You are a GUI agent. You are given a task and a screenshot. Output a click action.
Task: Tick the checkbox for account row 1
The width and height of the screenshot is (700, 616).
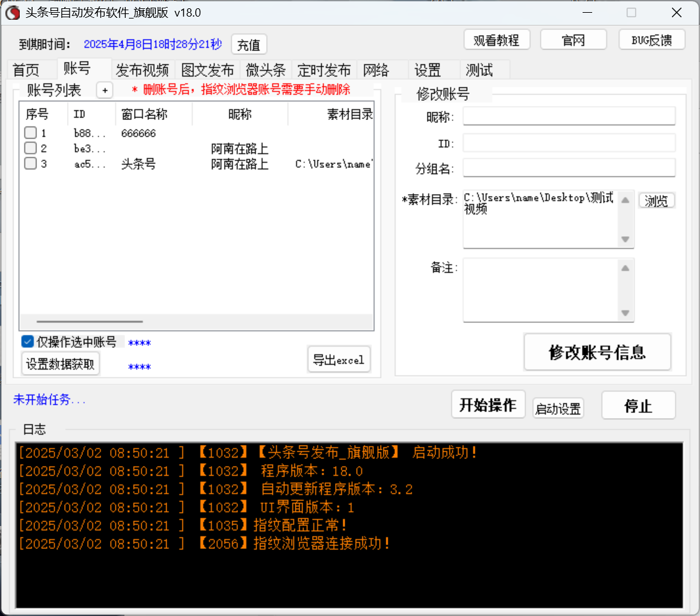point(31,133)
